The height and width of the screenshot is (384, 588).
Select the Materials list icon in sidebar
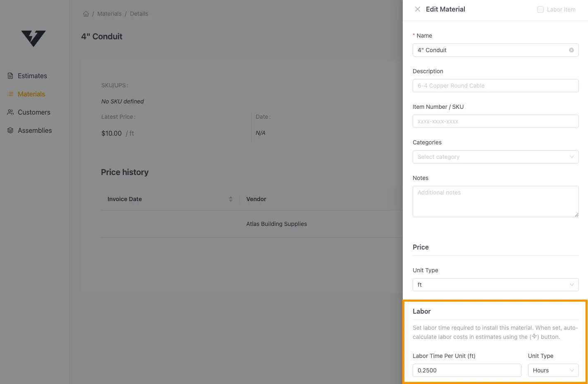pyautogui.click(x=10, y=94)
